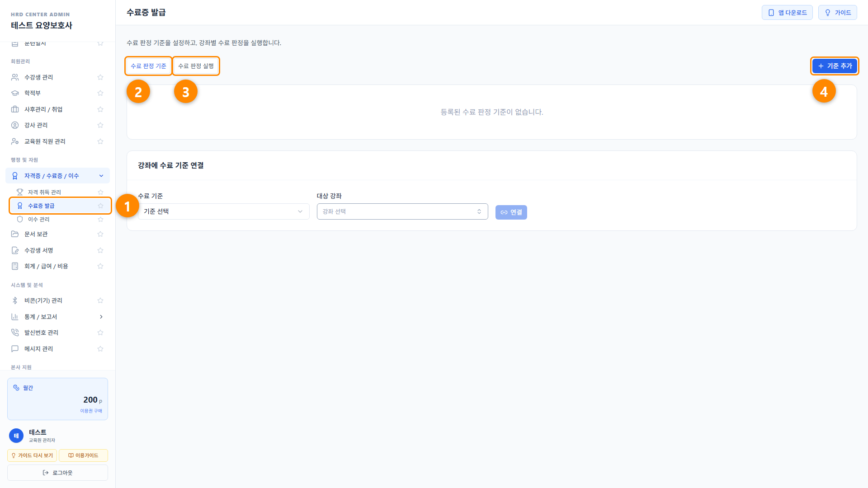Open the 기준 선택 dropdown
Screen dimensions: 868x488
[x=223, y=211]
